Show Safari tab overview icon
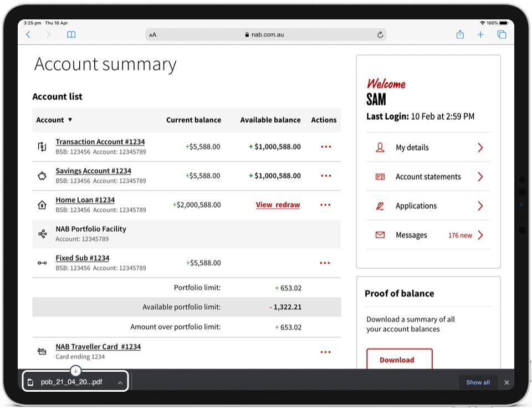 point(502,34)
